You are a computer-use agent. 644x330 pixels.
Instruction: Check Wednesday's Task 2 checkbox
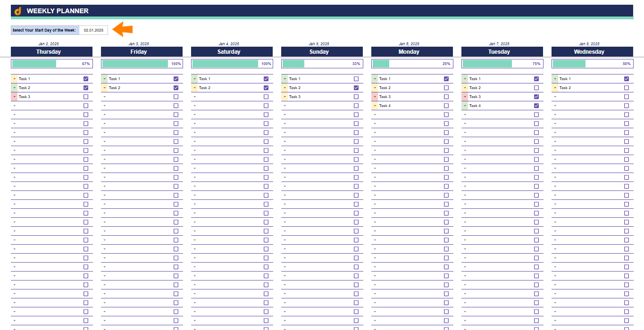click(x=627, y=88)
